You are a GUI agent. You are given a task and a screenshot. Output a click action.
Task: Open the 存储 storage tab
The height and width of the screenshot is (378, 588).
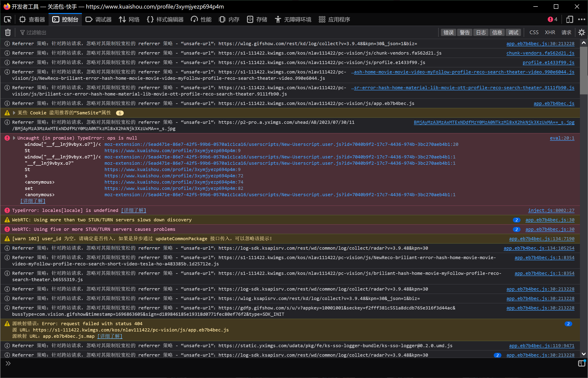257,19
